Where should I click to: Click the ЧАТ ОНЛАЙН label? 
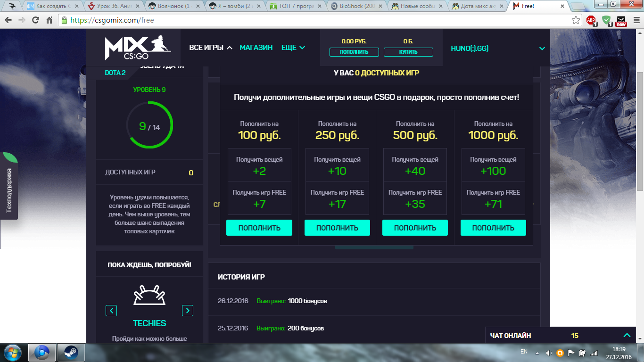click(511, 336)
